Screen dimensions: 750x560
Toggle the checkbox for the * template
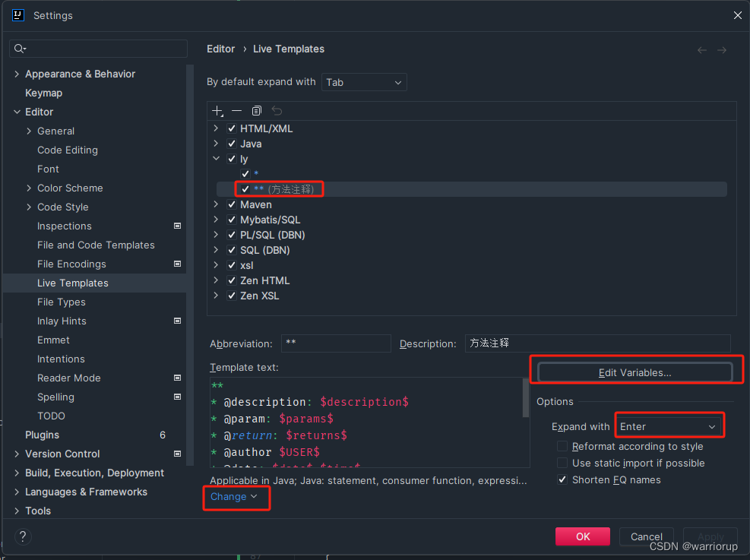pyautogui.click(x=245, y=173)
